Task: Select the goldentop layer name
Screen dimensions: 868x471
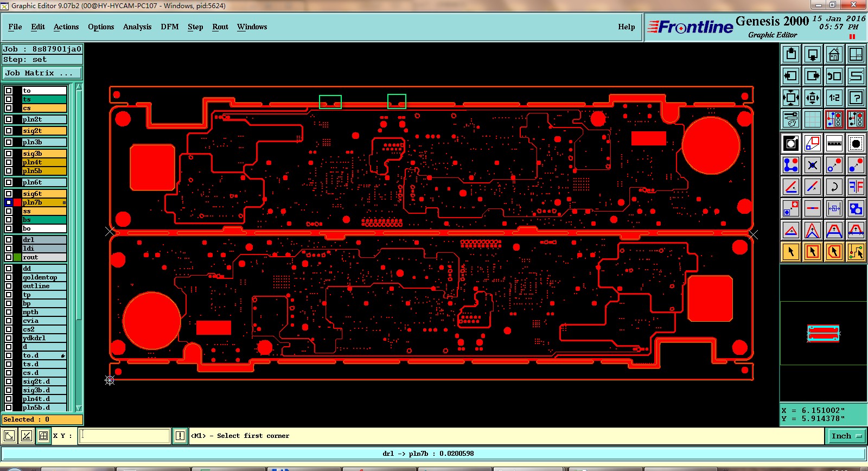Action: click(x=44, y=277)
